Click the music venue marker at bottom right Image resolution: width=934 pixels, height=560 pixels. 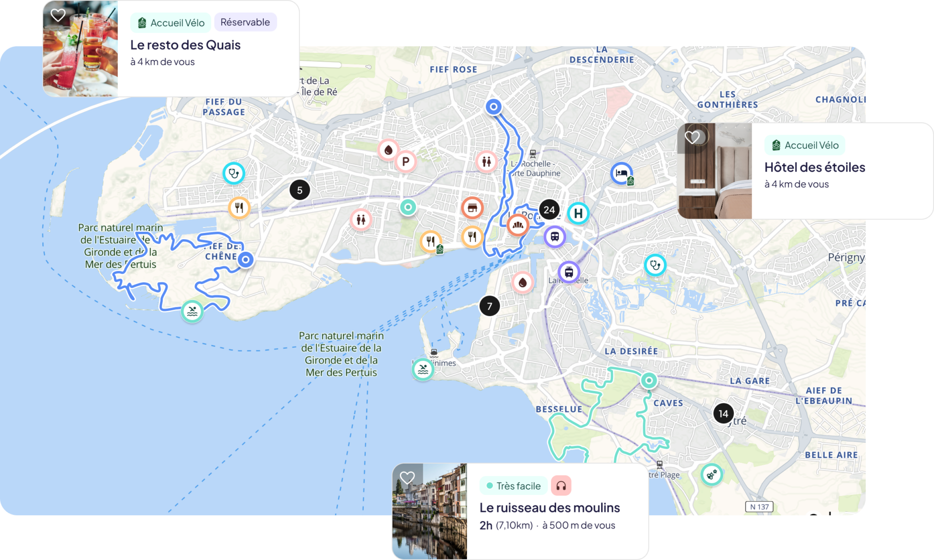[711, 474]
